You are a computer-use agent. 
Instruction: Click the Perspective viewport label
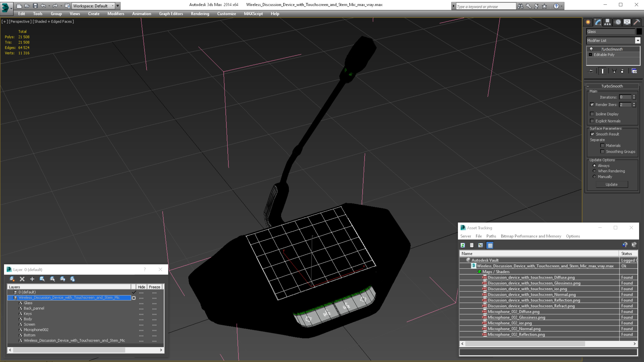[x=20, y=21]
